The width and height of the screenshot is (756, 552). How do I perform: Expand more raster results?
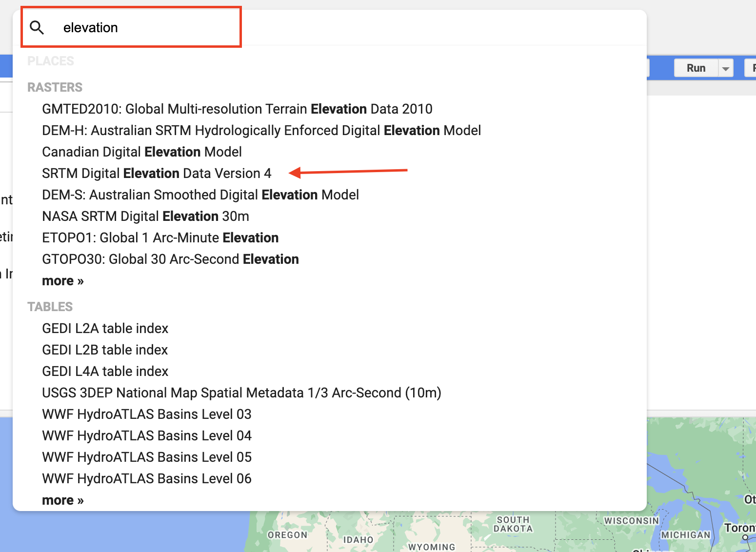tap(62, 280)
